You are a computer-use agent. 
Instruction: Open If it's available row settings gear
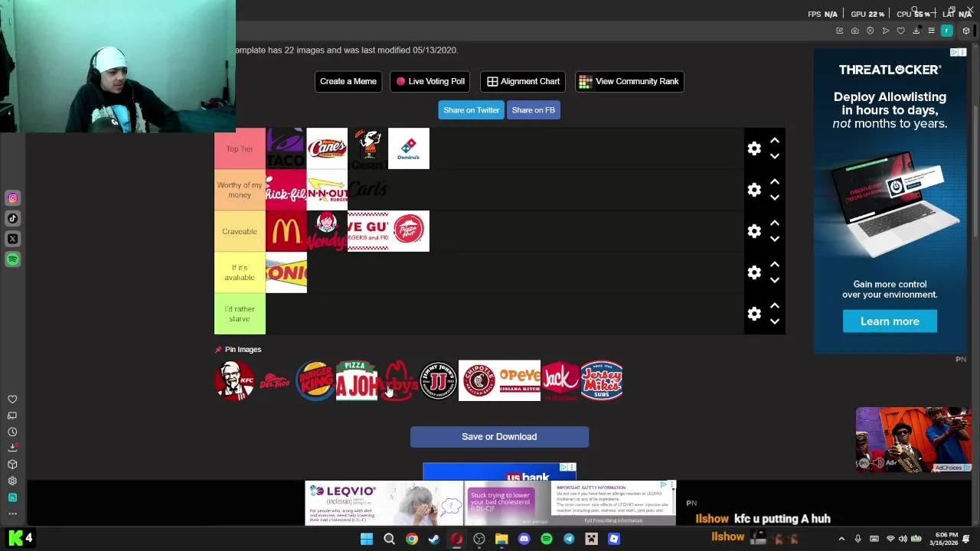click(x=754, y=272)
